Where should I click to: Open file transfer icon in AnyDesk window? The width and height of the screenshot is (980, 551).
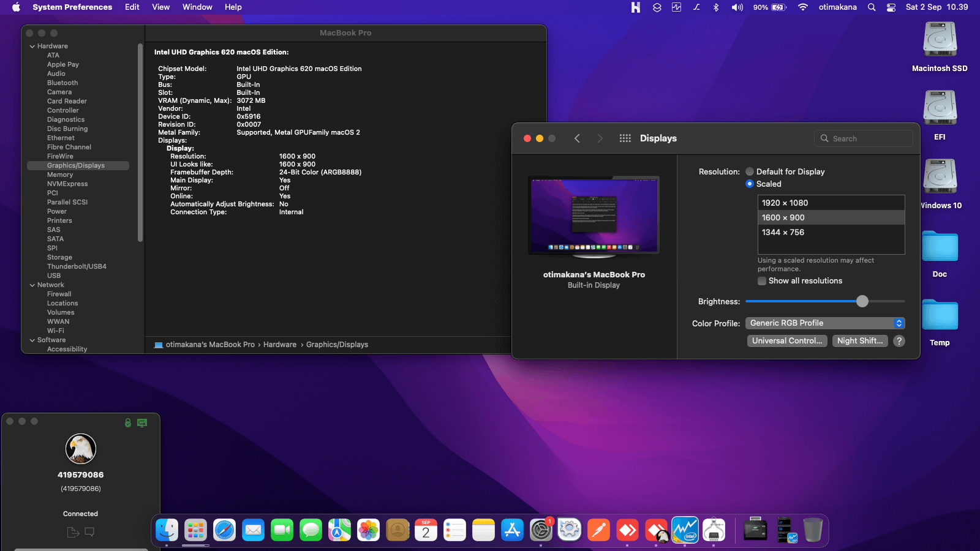(73, 532)
